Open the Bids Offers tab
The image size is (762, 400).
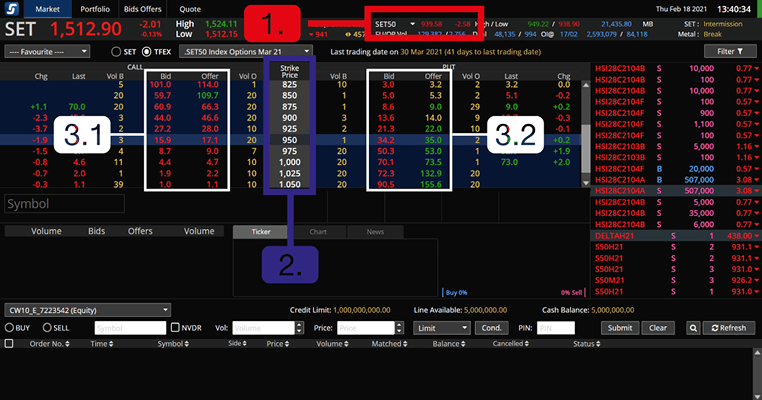click(143, 8)
